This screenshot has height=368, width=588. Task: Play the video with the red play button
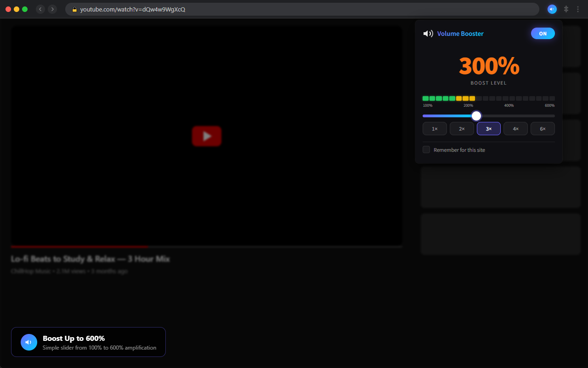[x=207, y=136]
